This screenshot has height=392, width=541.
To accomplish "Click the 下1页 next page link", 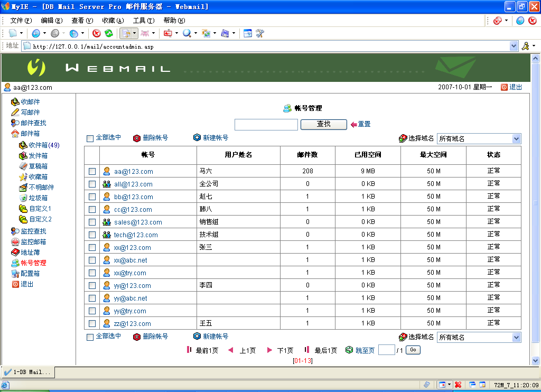I will [x=285, y=351].
